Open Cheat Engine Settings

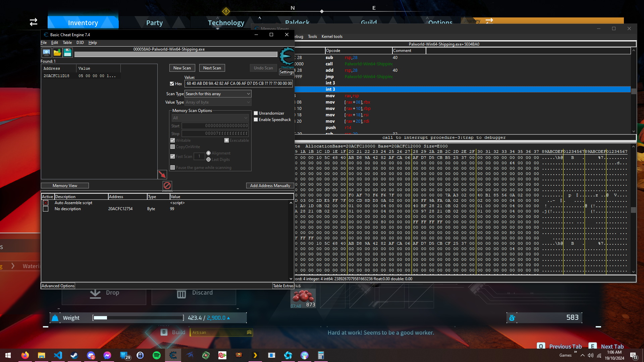pyautogui.click(x=287, y=72)
